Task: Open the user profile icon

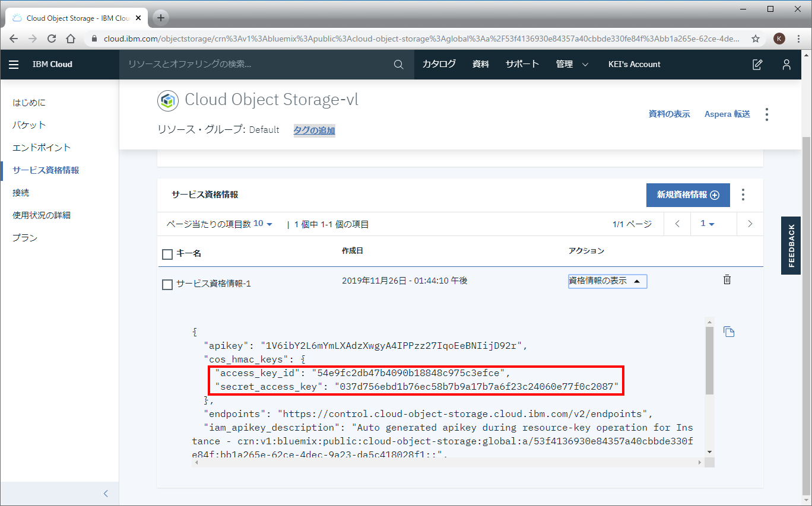Action: click(x=786, y=65)
